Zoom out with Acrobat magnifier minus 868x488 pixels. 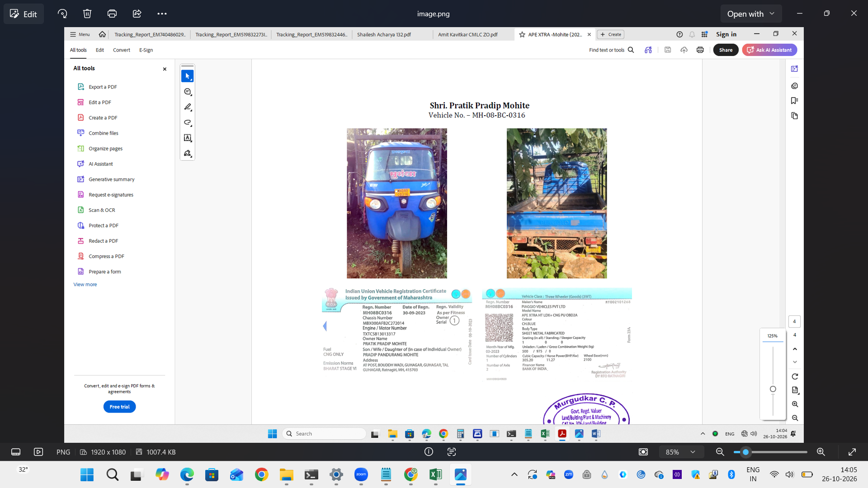(x=795, y=418)
